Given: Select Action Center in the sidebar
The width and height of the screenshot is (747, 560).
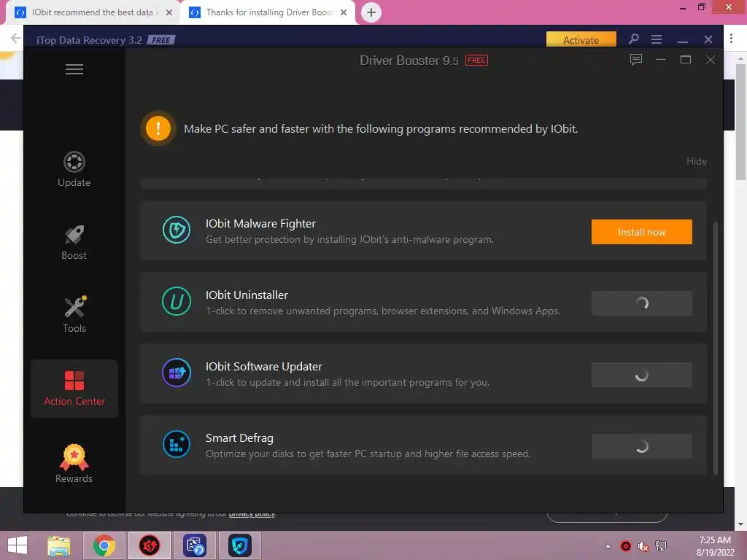Looking at the screenshot, I should pos(74,389).
